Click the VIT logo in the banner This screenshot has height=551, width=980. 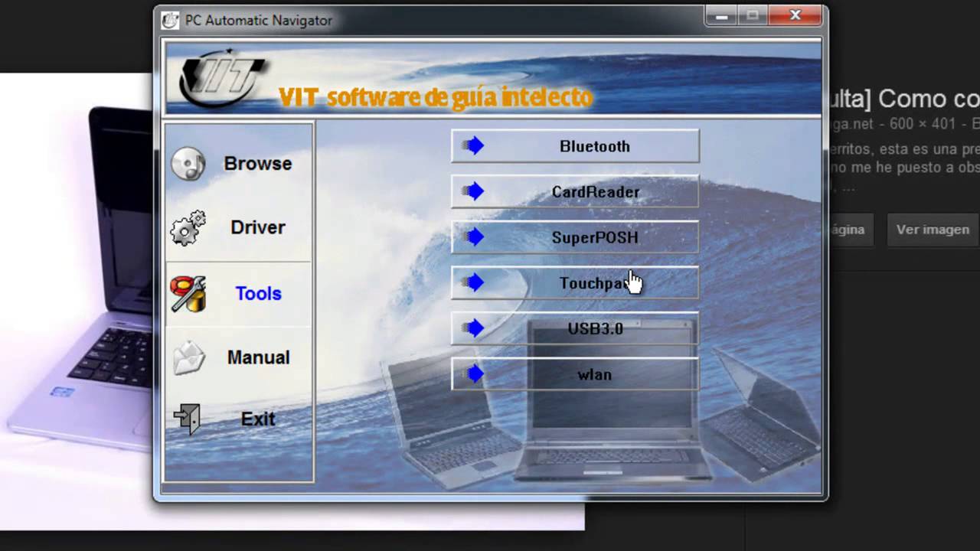[222, 80]
